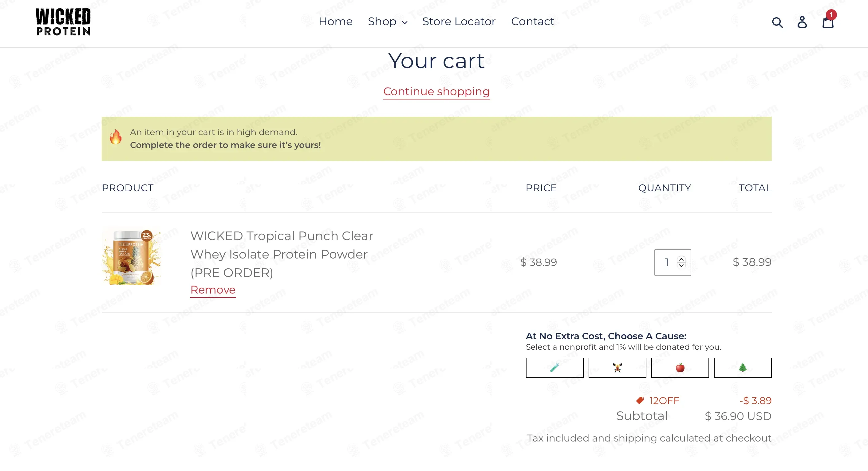Click 'Complete the order to make sure it's yours!'
The height and width of the screenshot is (471, 868).
coord(225,145)
